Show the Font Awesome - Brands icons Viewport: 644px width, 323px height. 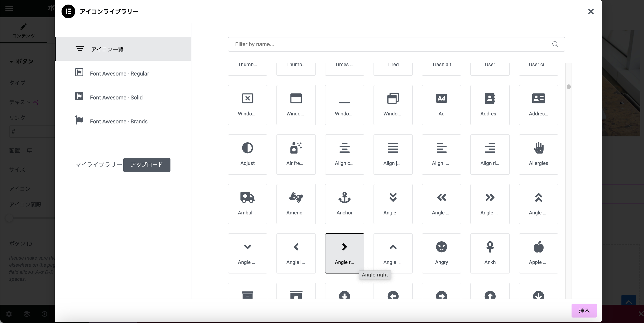pos(118,122)
